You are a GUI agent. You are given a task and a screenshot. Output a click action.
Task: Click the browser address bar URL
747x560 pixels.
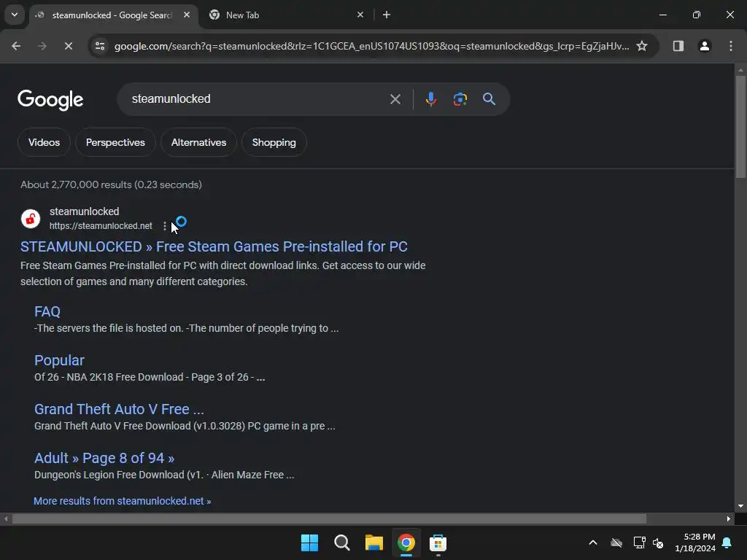point(371,46)
